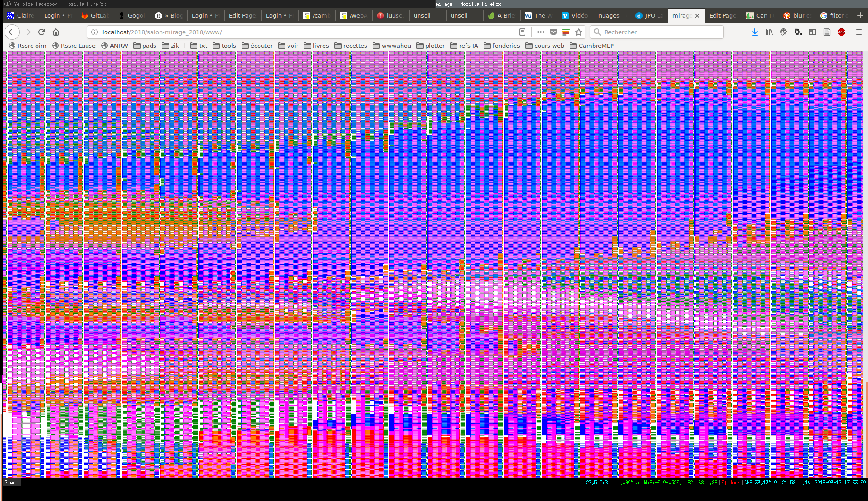Go to the home page icon
This screenshot has height=501, width=868.
pos(56,32)
